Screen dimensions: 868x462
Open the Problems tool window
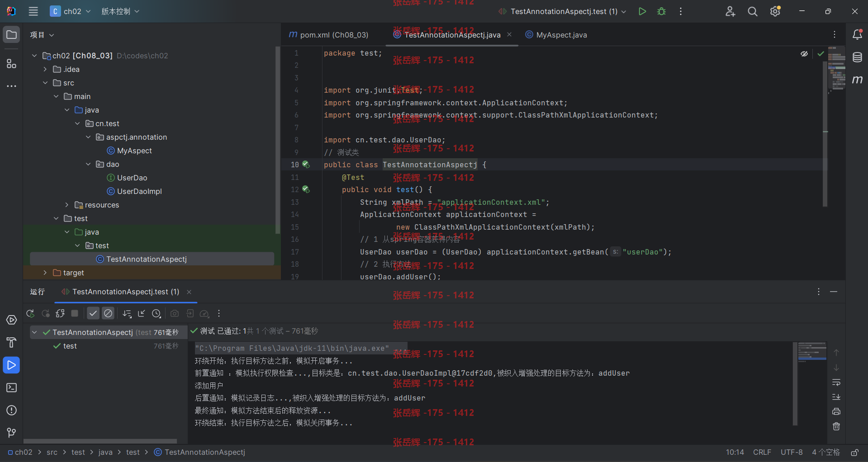(x=11, y=410)
